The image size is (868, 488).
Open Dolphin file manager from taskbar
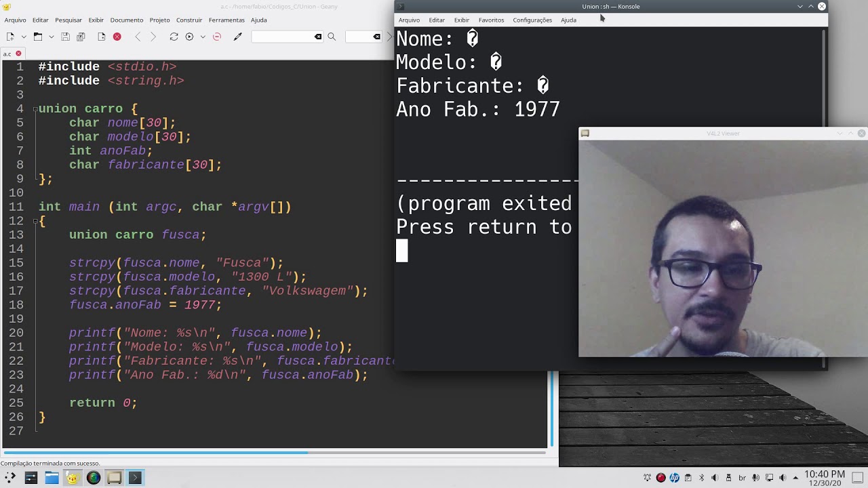click(52, 478)
